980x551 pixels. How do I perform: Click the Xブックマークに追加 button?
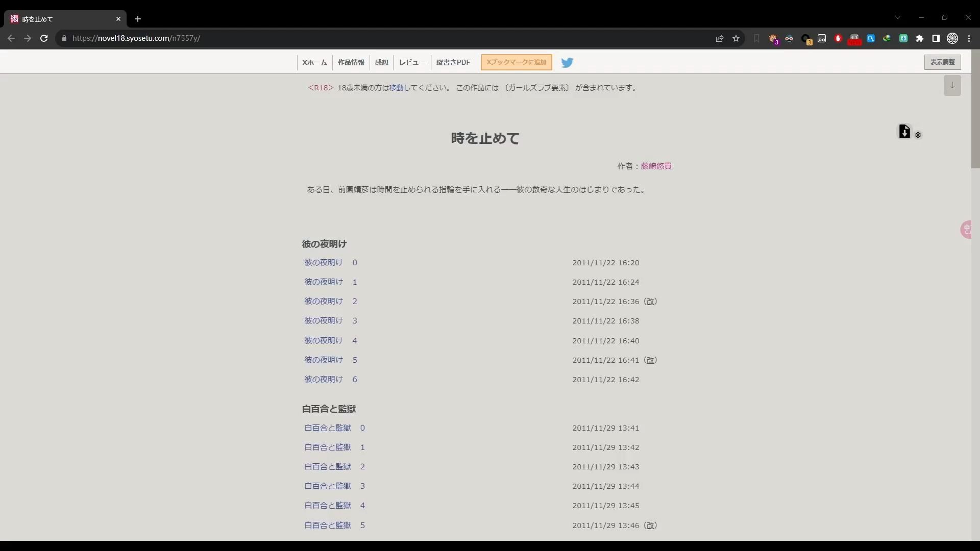click(516, 62)
